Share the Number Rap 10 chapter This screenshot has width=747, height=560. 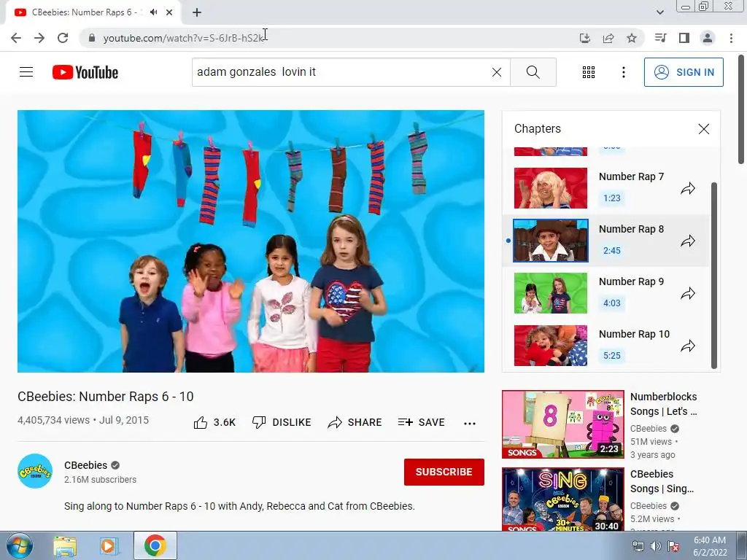coord(688,346)
